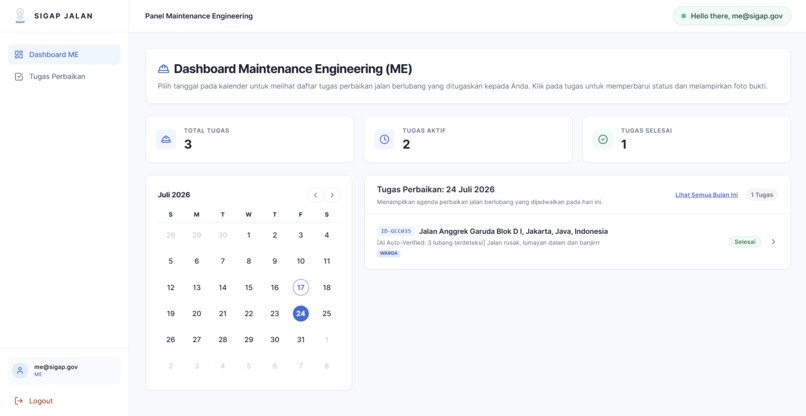Click the SIGAP JALAN logo icon
The image size is (806, 416).
20,15
